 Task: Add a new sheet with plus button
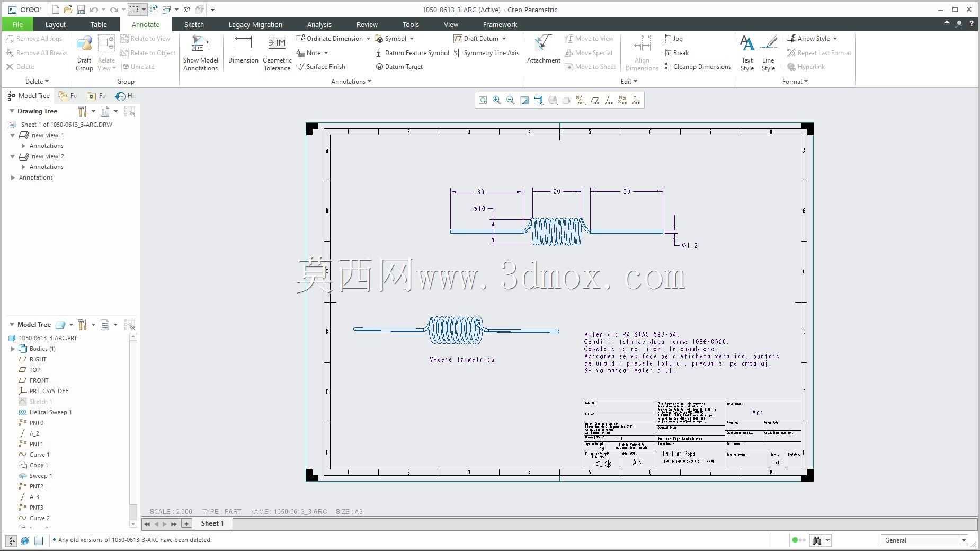pos(186,523)
